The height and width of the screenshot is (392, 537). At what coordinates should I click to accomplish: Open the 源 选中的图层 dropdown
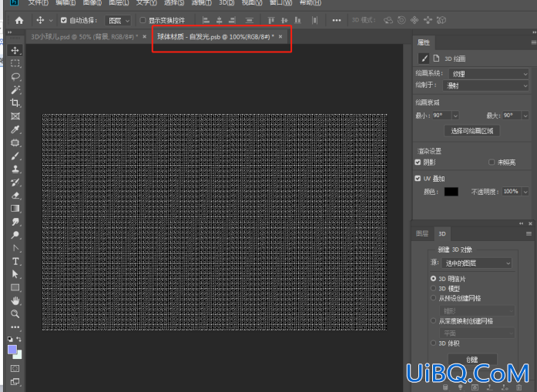pos(477,263)
